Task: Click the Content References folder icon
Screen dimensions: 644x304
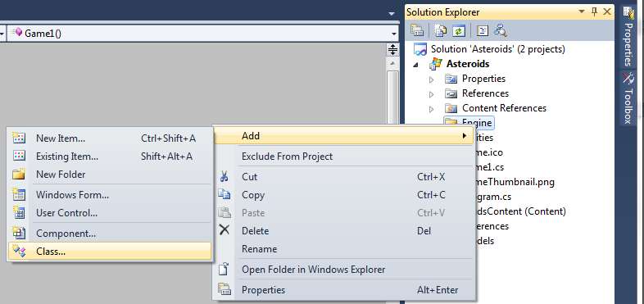Action: [x=451, y=108]
